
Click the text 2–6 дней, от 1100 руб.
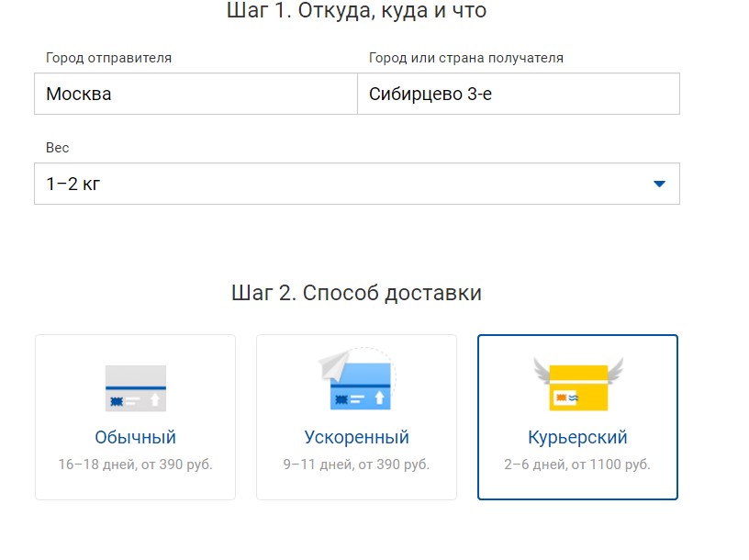click(577, 465)
